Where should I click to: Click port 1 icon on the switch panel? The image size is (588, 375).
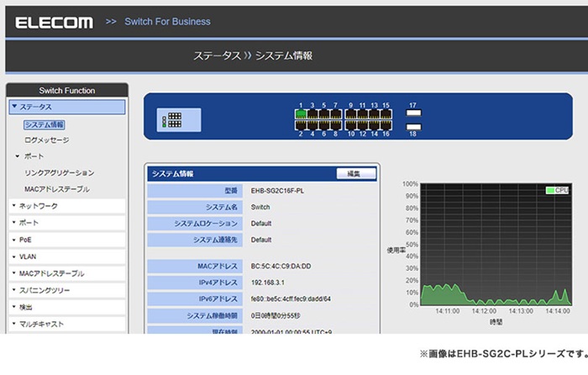[x=301, y=114]
